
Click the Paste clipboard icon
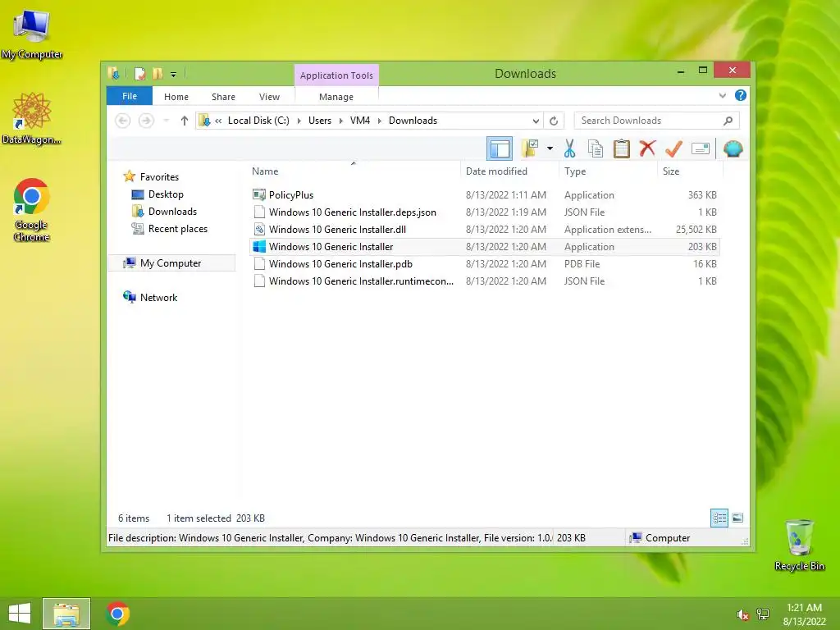pos(622,148)
